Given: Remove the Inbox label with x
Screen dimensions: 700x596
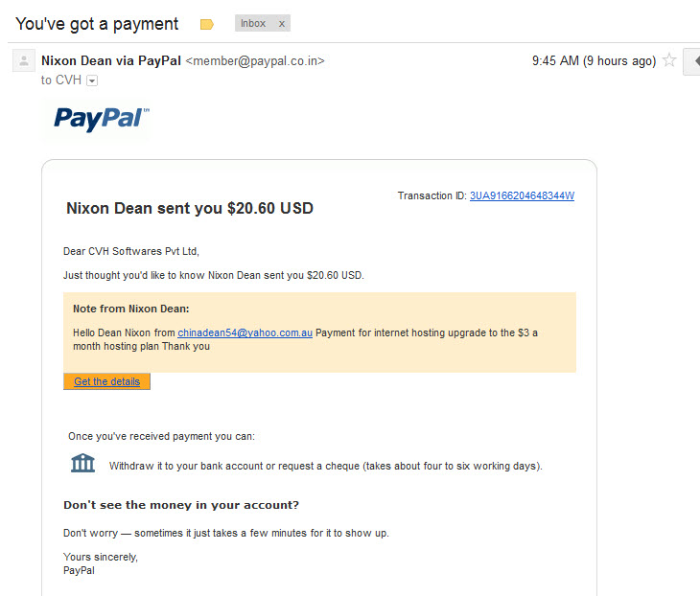Looking at the screenshot, I should click(x=282, y=24).
